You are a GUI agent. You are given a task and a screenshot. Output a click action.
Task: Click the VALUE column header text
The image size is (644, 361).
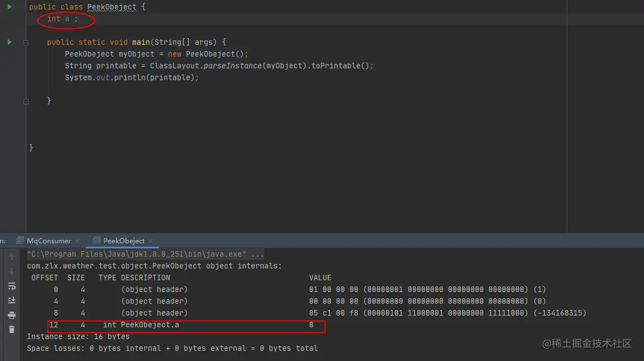click(320, 278)
